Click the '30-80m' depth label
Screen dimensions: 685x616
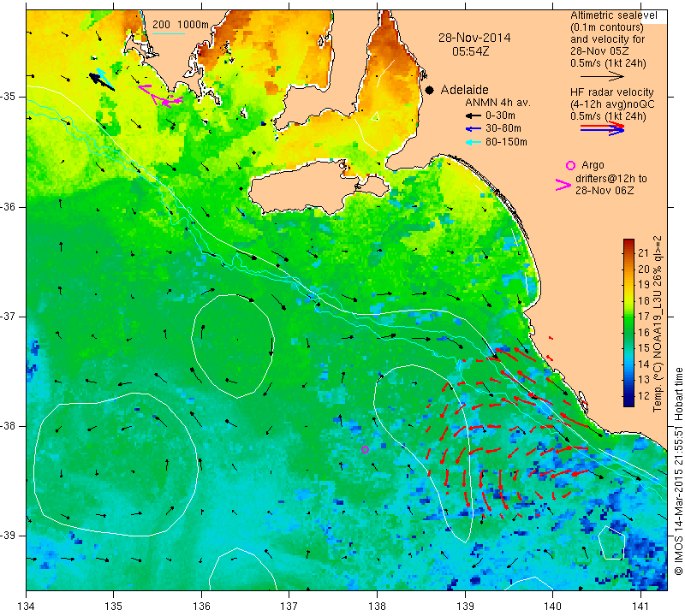click(x=503, y=129)
